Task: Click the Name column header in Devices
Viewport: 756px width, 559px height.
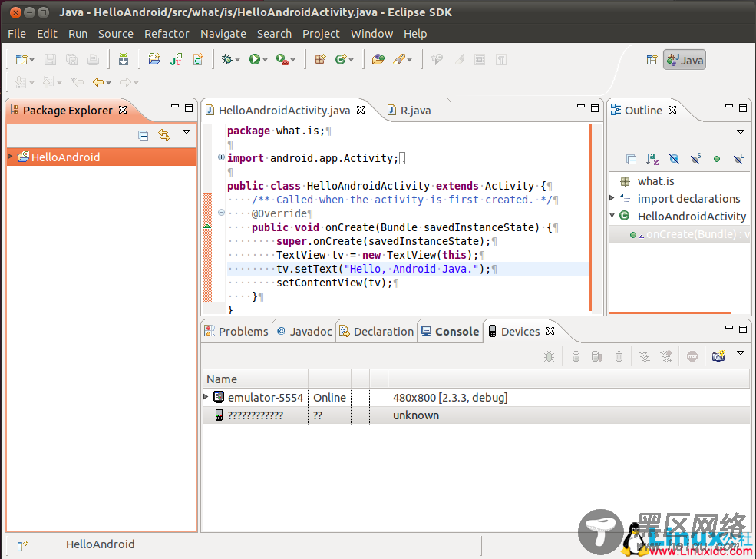Action: pyautogui.click(x=255, y=379)
